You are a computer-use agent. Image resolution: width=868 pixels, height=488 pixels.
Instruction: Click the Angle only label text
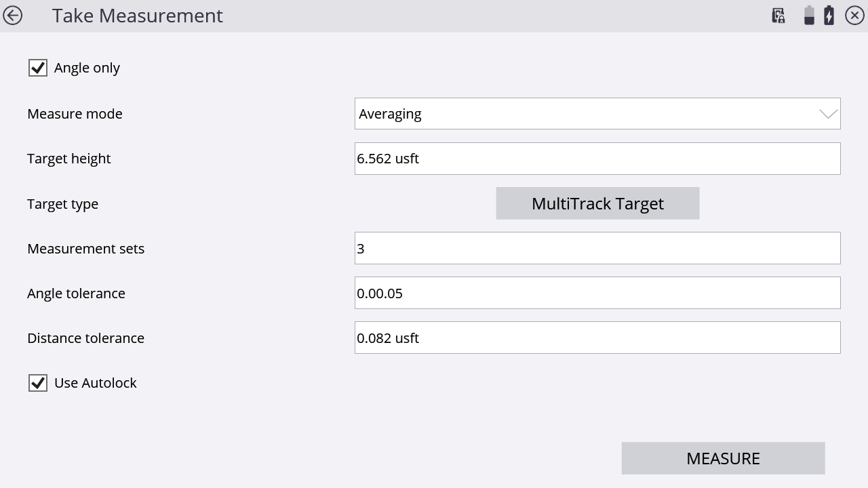click(87, 68)
